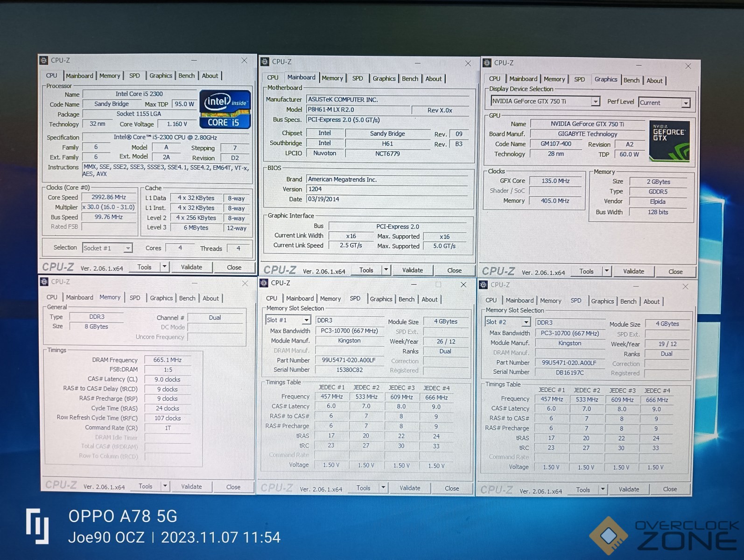Click Validate in the Mainboard window
The width and height of the screenshot is (744, 560).
point(413,270)
